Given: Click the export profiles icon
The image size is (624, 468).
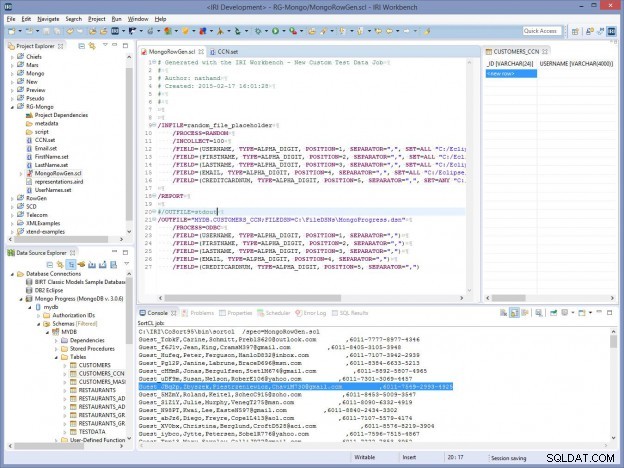Looking at the screenshot, I should pos(103,264).
